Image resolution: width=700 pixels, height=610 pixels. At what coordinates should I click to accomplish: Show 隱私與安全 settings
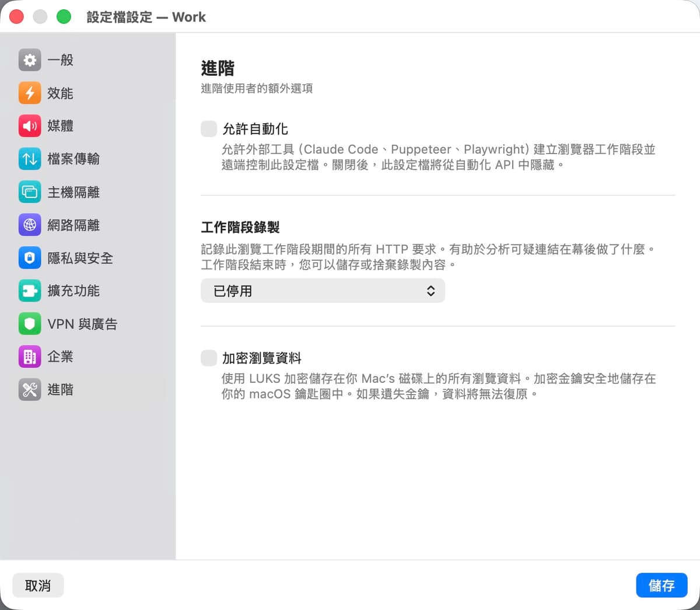[x=89, y=258]
